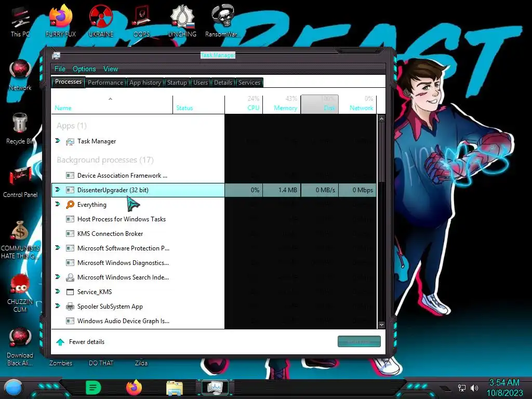Click the Spooler SubSystem printer icon
The height and width of the screenshot is (399, 532).
(x=70, y=307)
